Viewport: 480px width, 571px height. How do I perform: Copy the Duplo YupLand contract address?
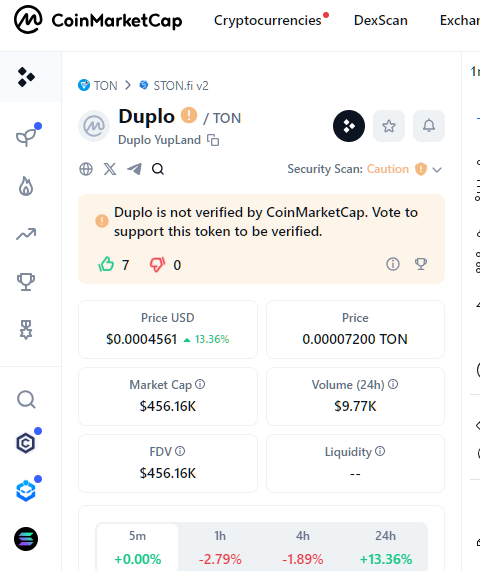(x=213, y=140)
